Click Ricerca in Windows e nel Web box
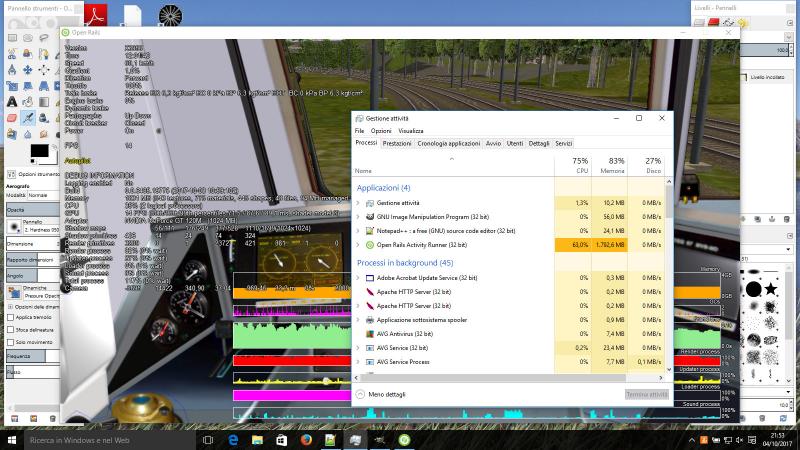Image resolution: width=800 pixels, height=450 pixels. tap(110, 440)
